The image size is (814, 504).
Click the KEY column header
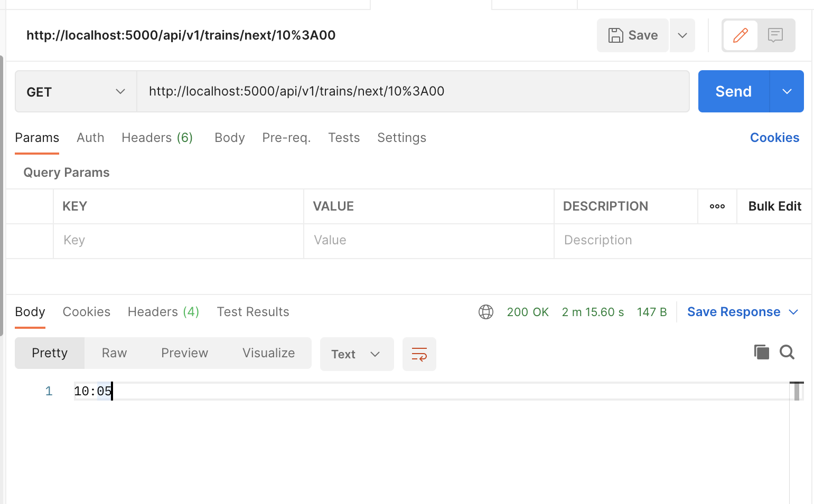(74, 206)
